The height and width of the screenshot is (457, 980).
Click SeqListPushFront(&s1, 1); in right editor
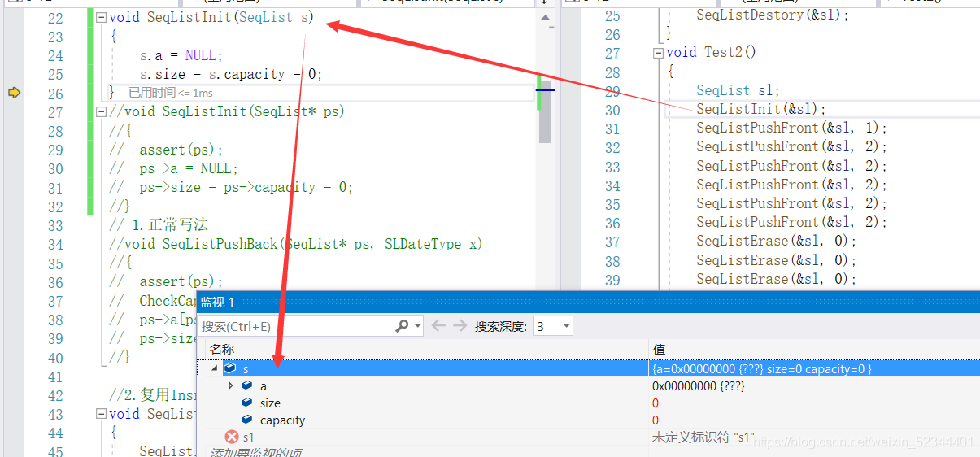[792, 128]
